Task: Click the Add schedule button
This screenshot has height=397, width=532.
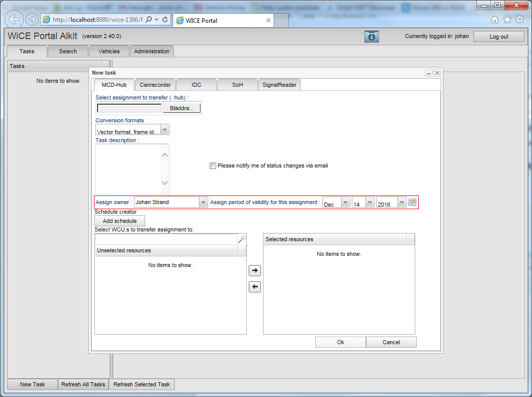Action: [120, 221]
